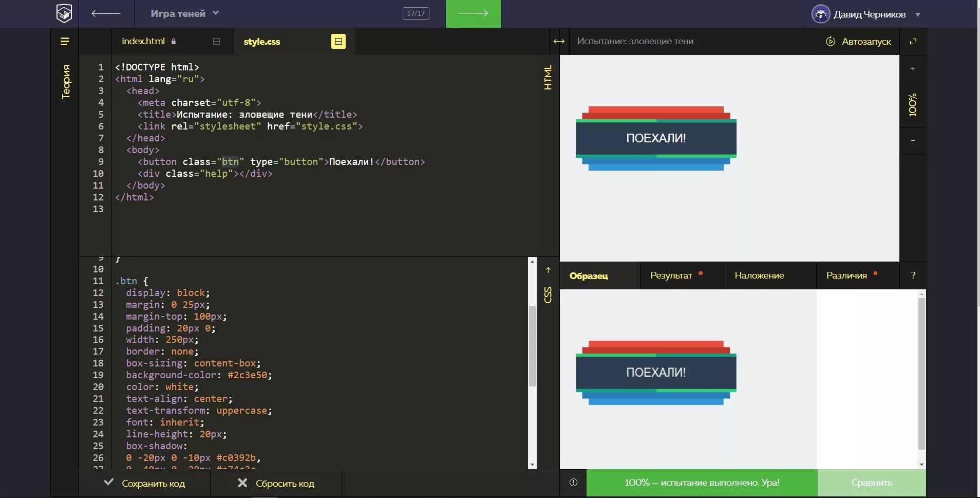The height and width of the screenshot is (498, 980).
Task: Click the horizontal panel resize arrows icon
Action: pos(559,41)
